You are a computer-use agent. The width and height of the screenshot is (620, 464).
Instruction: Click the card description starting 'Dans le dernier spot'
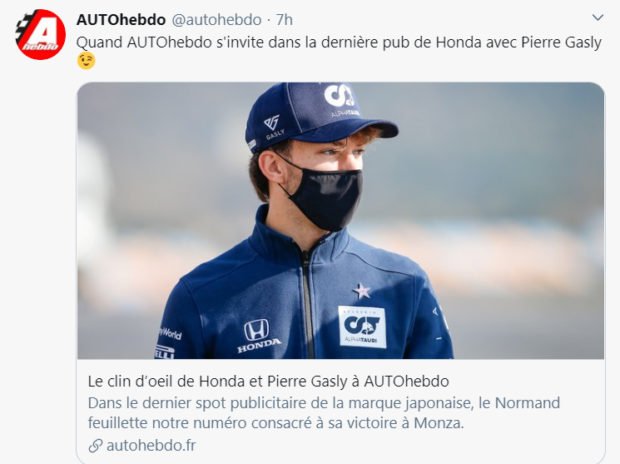click(324, 413)
